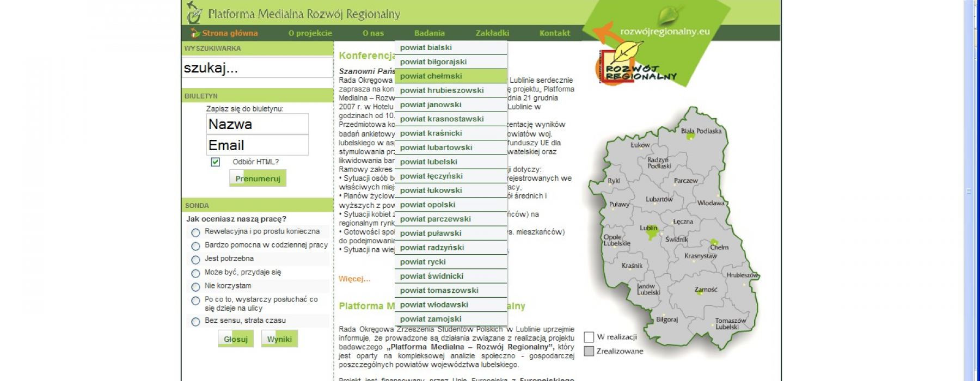
Task: Select powiat opolski from dropdown
Action: coord(451,205)
